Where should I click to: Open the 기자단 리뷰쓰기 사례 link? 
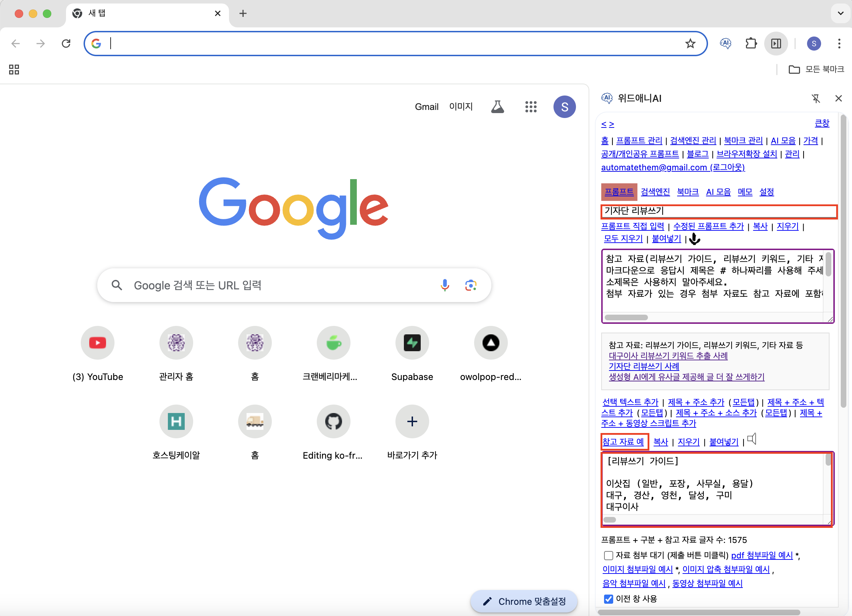[x=643, y=366]
